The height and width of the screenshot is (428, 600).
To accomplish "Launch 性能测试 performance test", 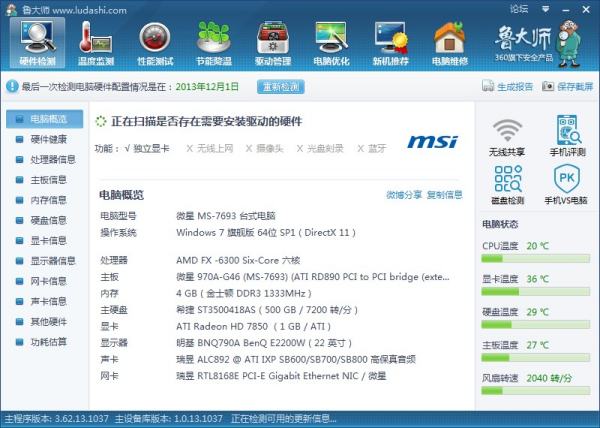I will coord(155,43).
